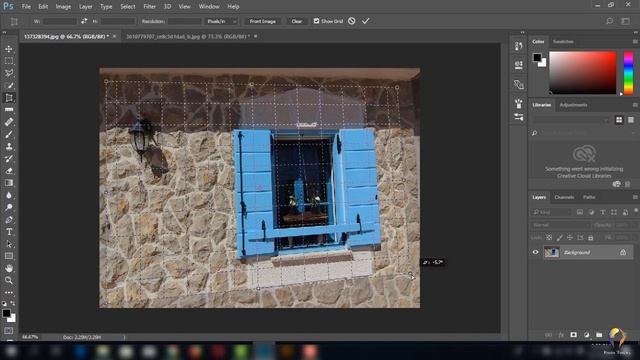Screen dimensions: 640x360
Task: Select the Hand tool
Action: tap(9, 269)
